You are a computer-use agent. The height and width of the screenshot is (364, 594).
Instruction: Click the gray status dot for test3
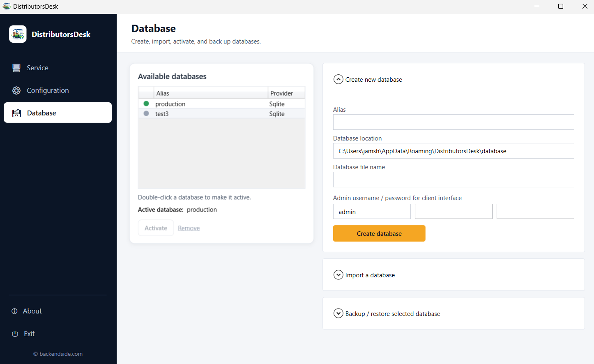pyautogui.click(x=146, y=113)
